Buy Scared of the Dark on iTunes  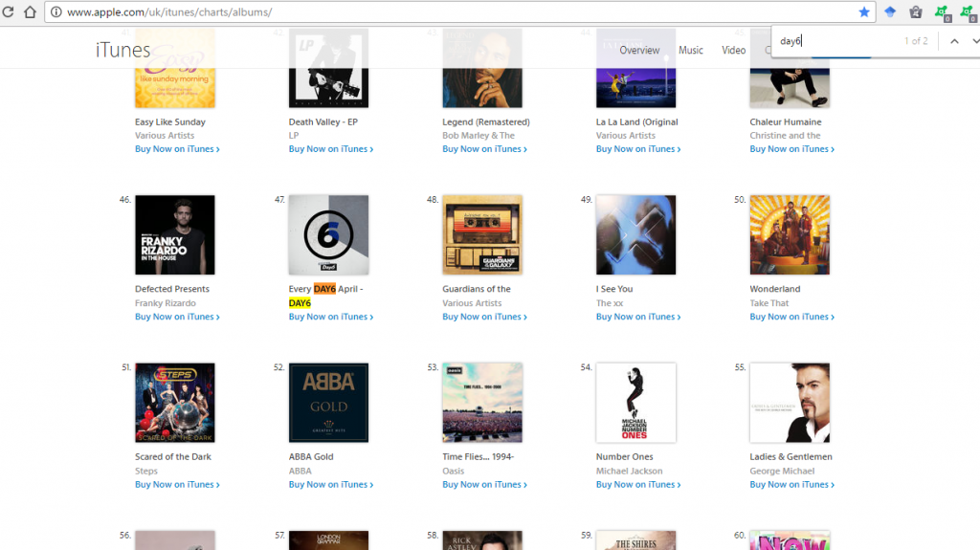point(177,484)
